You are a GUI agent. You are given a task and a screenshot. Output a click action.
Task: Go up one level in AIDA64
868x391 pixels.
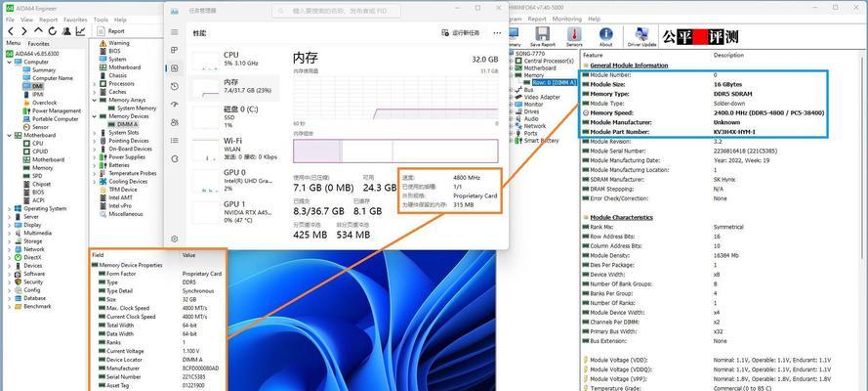38,31
